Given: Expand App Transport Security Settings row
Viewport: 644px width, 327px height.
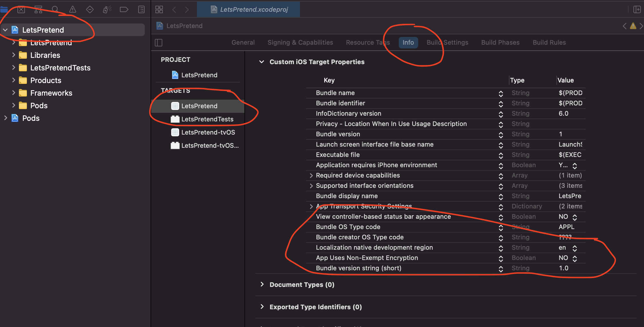Looking at the screenshot, I should click(x=311, y=206).
